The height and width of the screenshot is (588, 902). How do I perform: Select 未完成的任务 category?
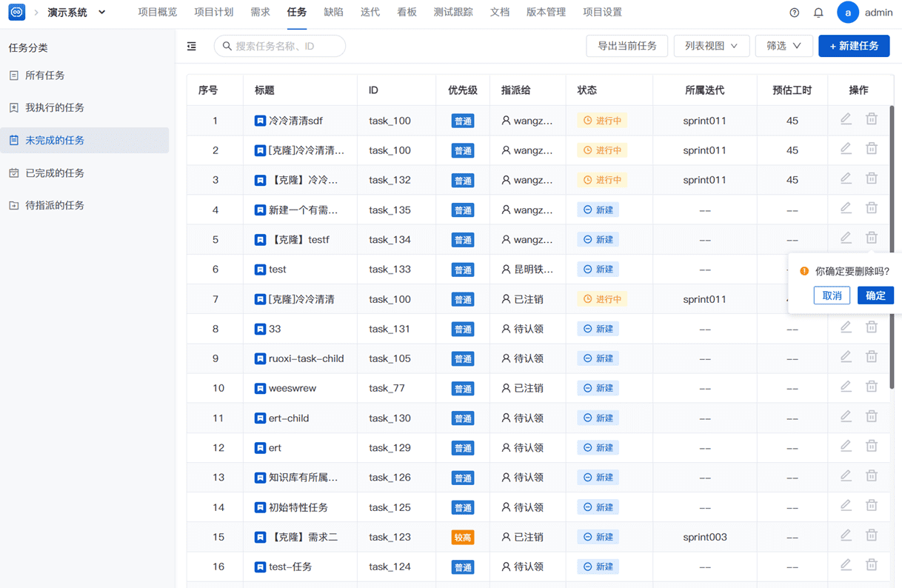click(84, 140)
